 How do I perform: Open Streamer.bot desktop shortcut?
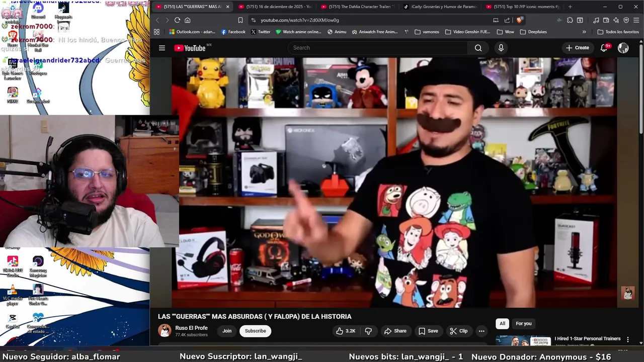point(38,96)
